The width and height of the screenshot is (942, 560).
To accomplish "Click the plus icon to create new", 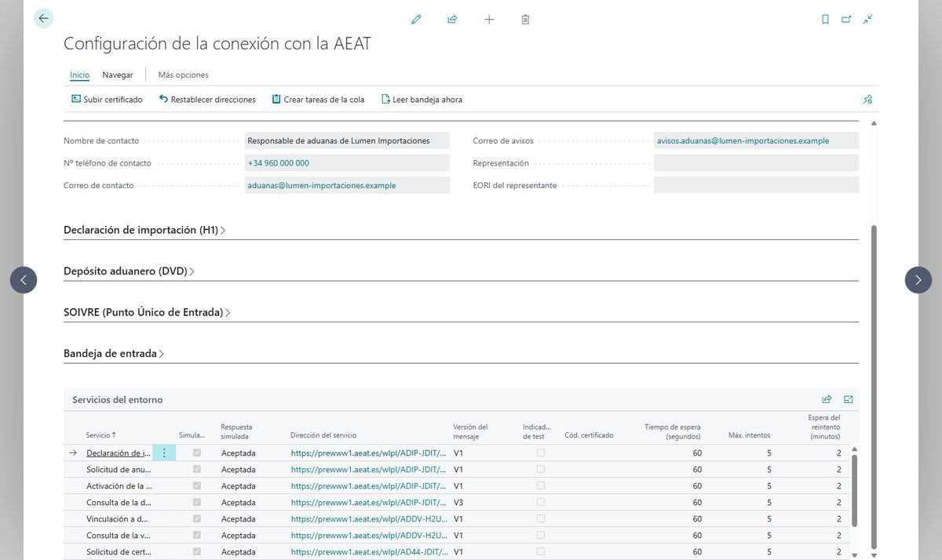I will [x=489, y=20].
